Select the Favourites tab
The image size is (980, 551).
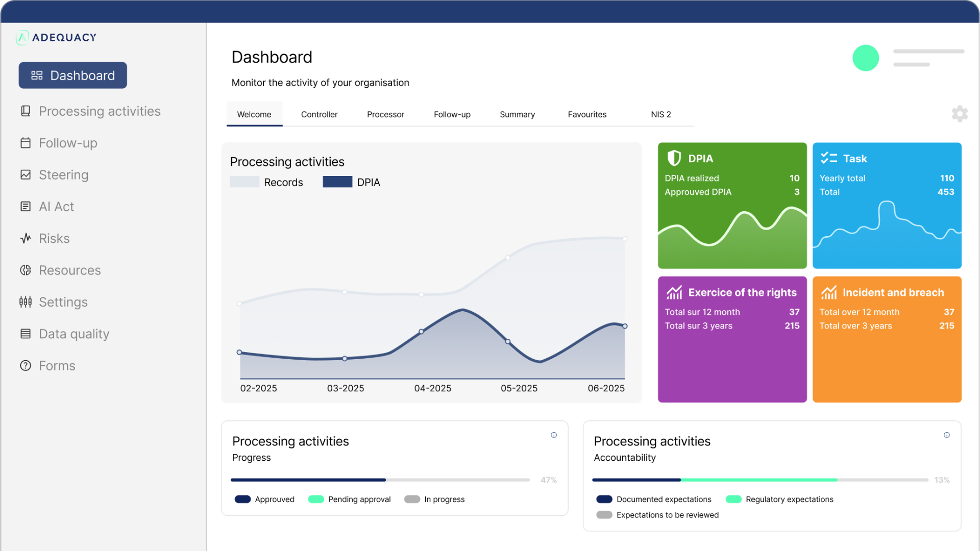click(587, 114)
